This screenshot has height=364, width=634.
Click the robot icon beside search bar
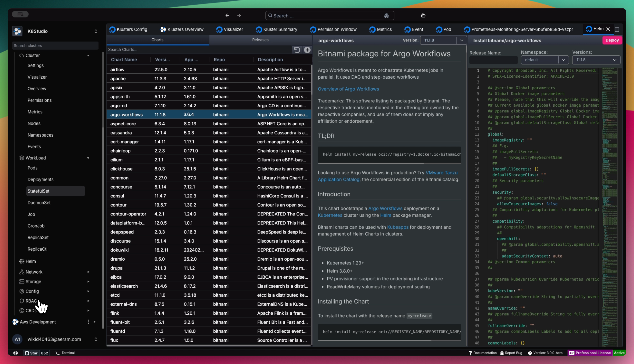(423, 16)
